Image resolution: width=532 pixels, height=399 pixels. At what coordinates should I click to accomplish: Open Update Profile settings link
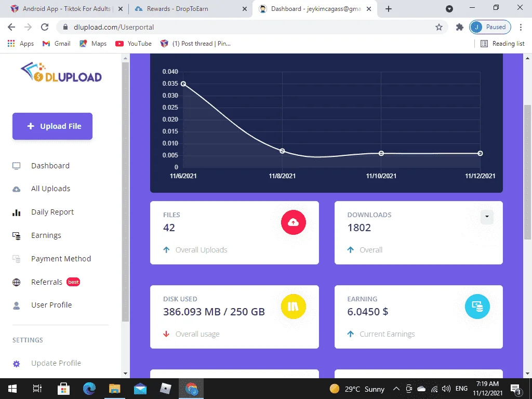tap(56, 363)
